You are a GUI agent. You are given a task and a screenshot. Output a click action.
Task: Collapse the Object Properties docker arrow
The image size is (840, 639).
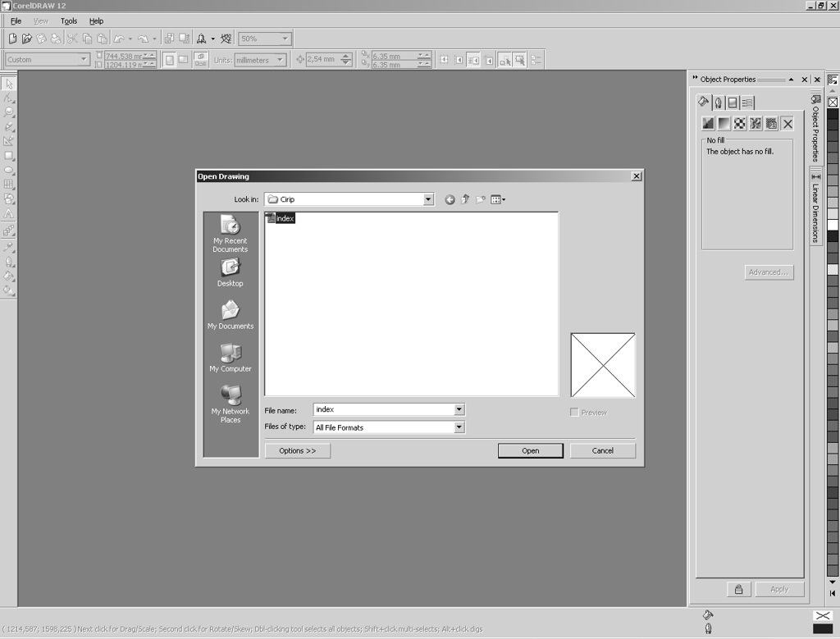click(792, 80)
